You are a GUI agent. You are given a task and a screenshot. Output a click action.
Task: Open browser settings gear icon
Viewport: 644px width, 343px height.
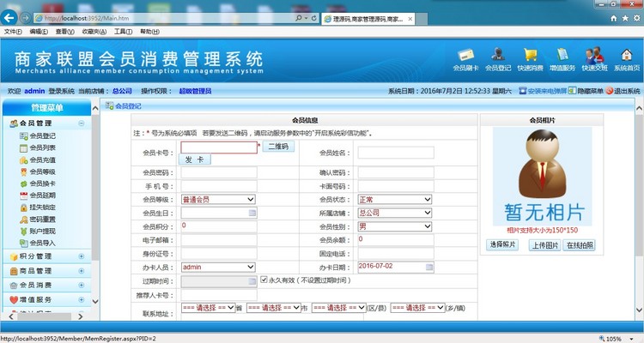pyautogui.click(x=637, y=19)
